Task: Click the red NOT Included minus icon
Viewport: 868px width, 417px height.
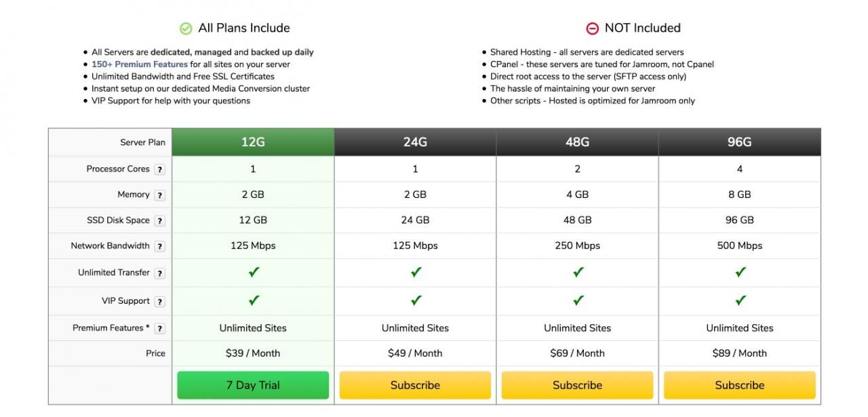Action: coord(592,28)
